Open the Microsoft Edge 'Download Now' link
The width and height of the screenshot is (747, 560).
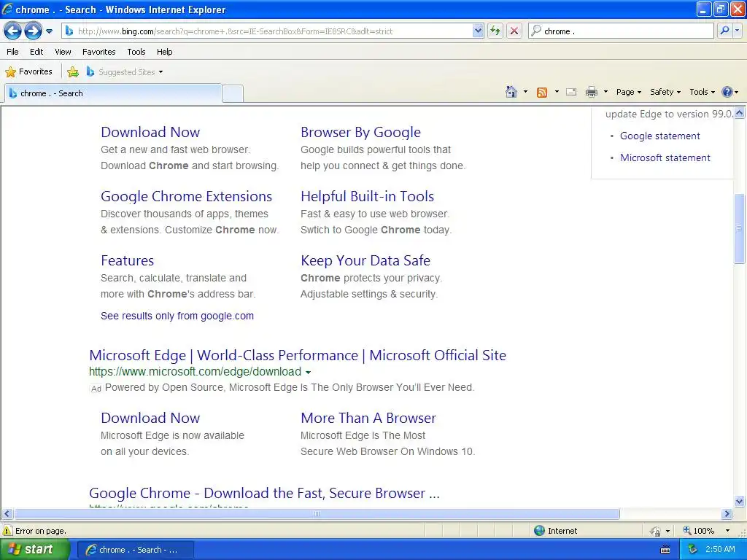[x=150, y=418]
